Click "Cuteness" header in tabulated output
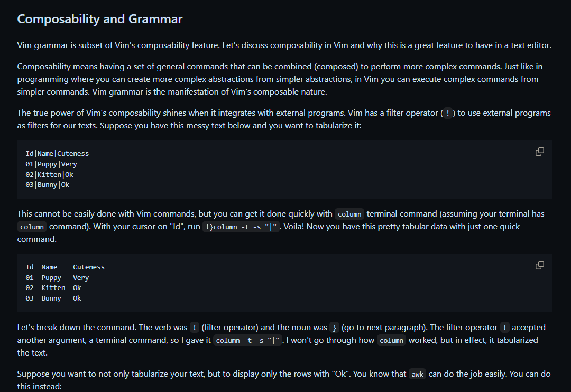571x392 pixels. tap(89, 267)
